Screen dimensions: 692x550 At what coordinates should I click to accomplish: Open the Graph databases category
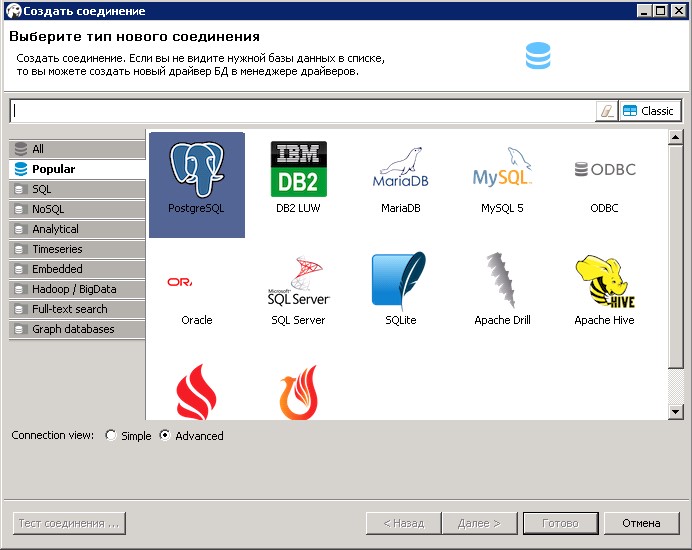tap(77, 329)
